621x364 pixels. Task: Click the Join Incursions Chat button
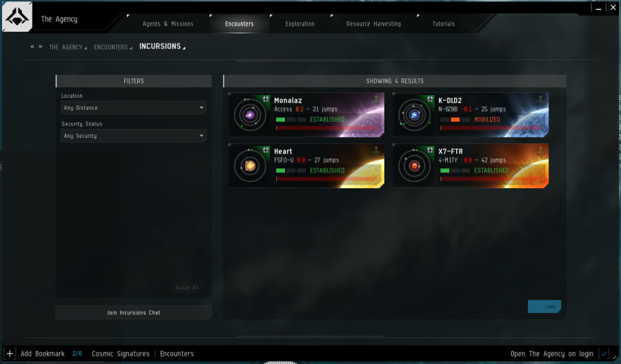[x=133, y=312]
